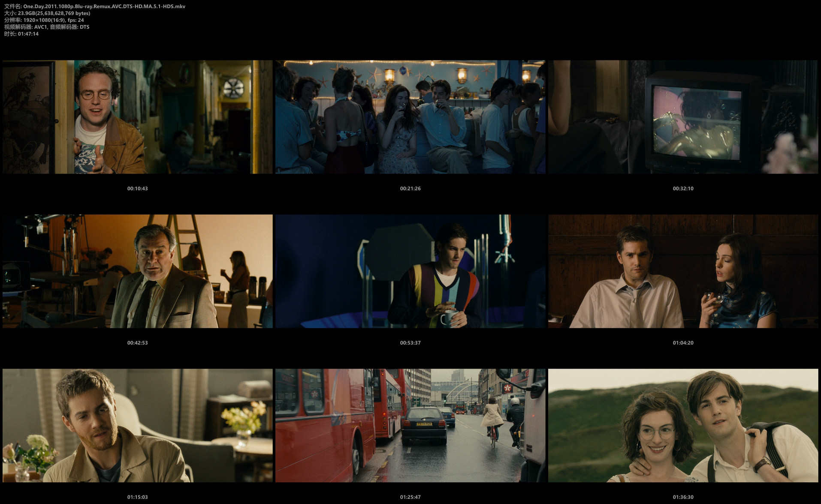The width and height of the screenshot is (821, 504).
Task: Open the thumbnail of curly-haired man with glasses
Action: (137, 117)
